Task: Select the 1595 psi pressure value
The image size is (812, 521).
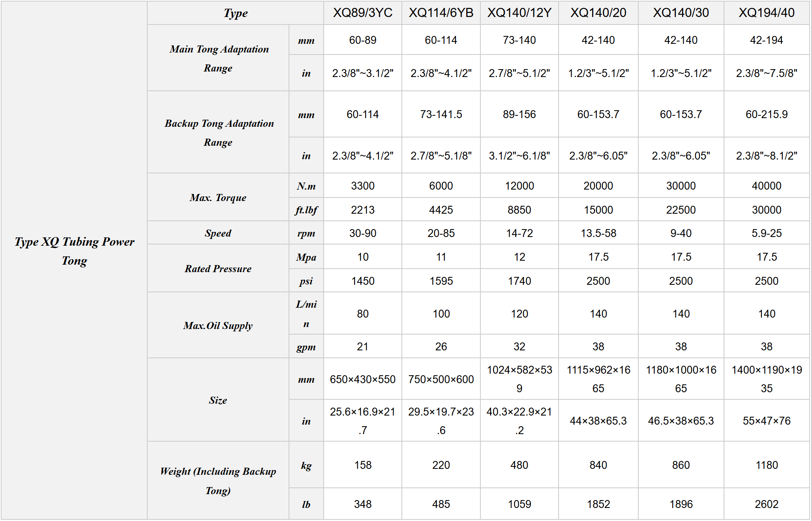Action: tap(441, 281)
